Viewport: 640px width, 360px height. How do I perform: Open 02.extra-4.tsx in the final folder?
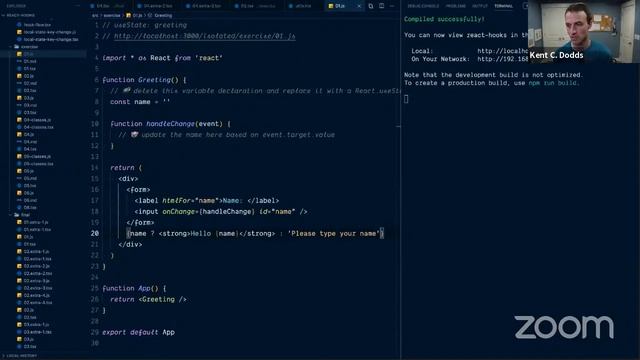38,303
